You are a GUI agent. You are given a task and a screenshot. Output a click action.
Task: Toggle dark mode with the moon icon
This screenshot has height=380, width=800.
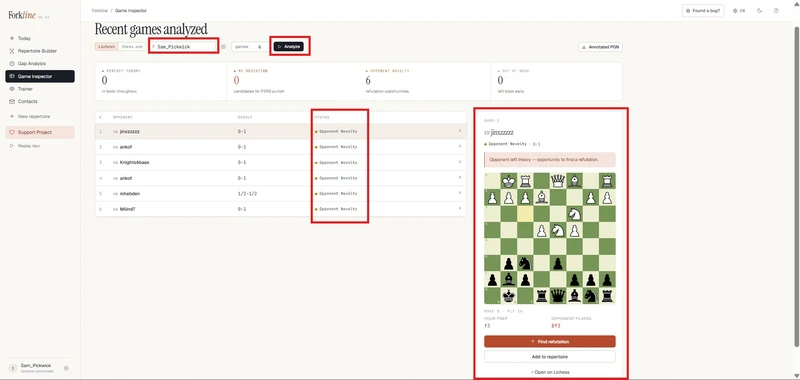click(760, 10)
